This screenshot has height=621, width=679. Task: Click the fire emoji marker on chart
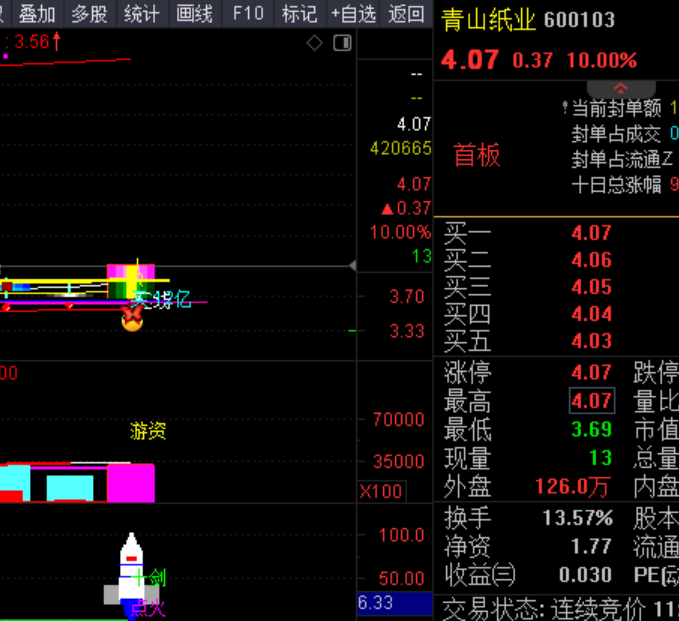tap(132, 319)
